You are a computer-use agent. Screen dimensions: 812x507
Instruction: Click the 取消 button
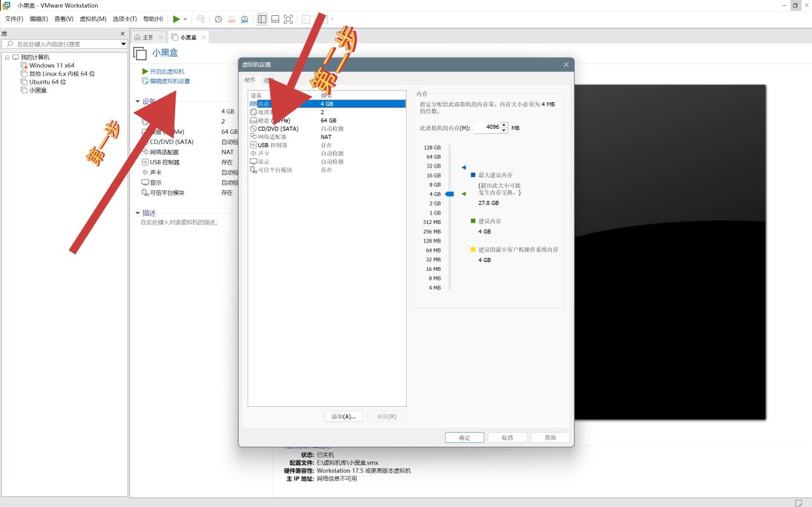(x=507, y=438)
